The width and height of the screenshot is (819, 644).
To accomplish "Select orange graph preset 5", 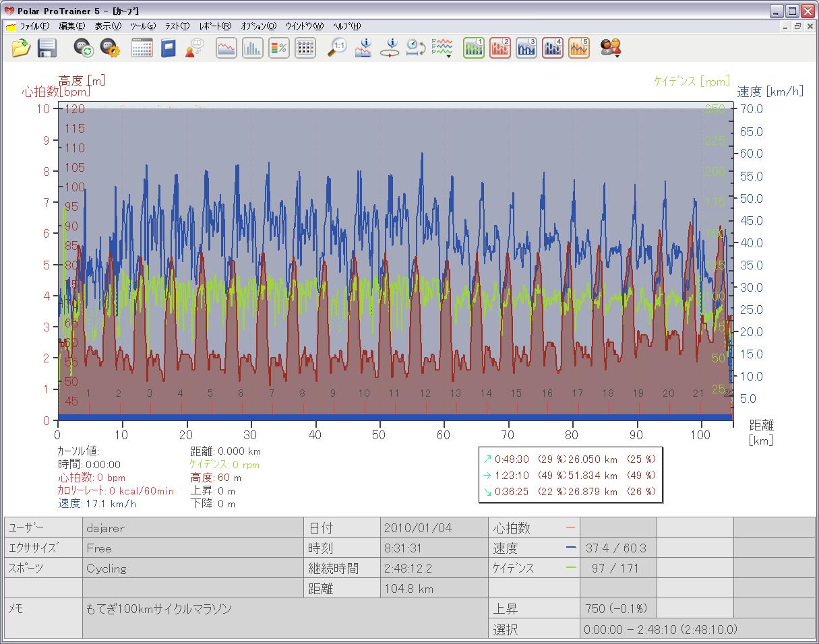I will [579, 48].
